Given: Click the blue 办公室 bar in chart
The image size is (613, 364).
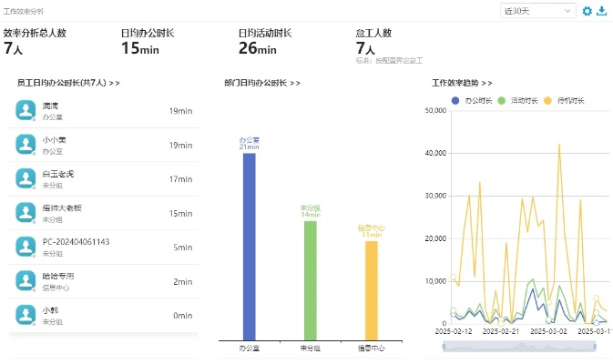Looking at the screenshot, I should pyautogui.click(x=249, y=246).
